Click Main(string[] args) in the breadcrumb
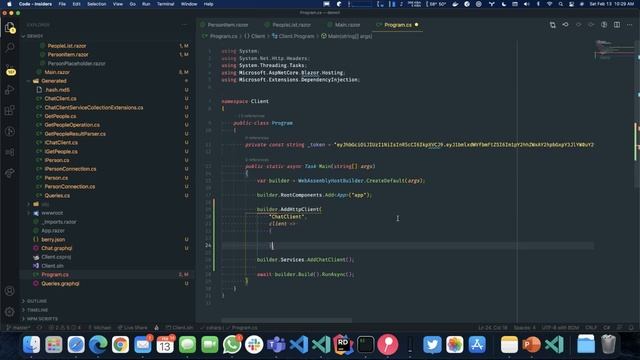The height and width of the screenshot is (360, 640). pos(350,36)
